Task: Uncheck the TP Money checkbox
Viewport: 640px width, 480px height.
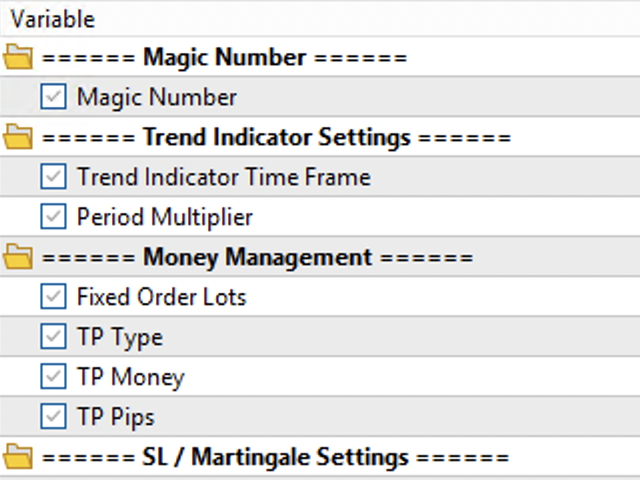Action: click(53, 376)
